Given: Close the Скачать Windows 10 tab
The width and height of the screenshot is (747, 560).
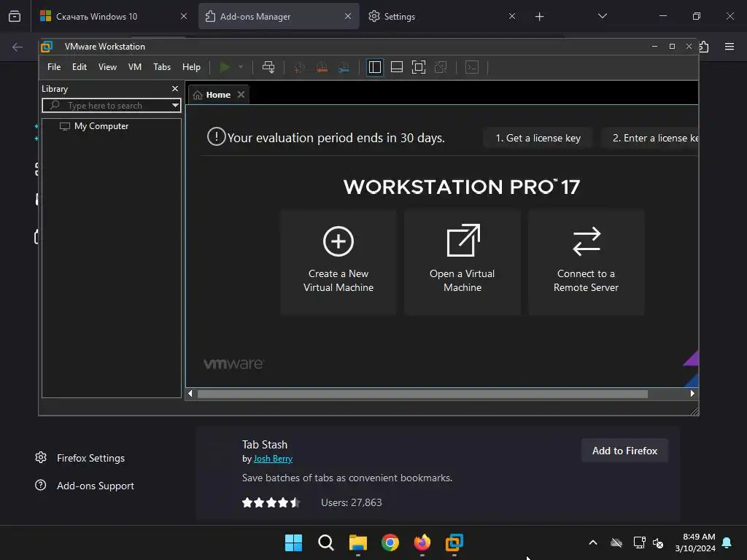Looking at the screenshot, I should coord(184,16).
